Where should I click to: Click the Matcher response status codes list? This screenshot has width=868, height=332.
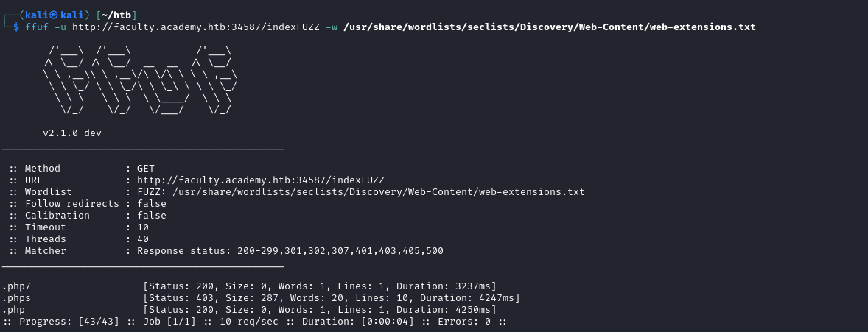pos(290,251)
